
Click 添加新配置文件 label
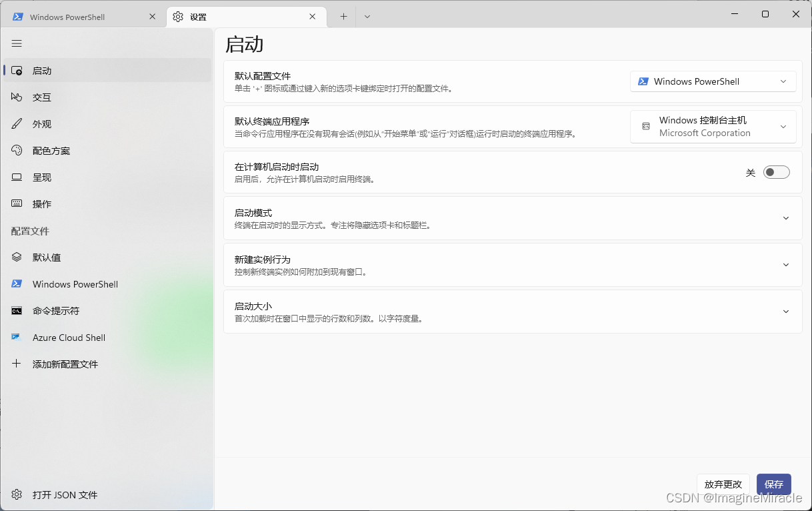click(x=65, y=364)
